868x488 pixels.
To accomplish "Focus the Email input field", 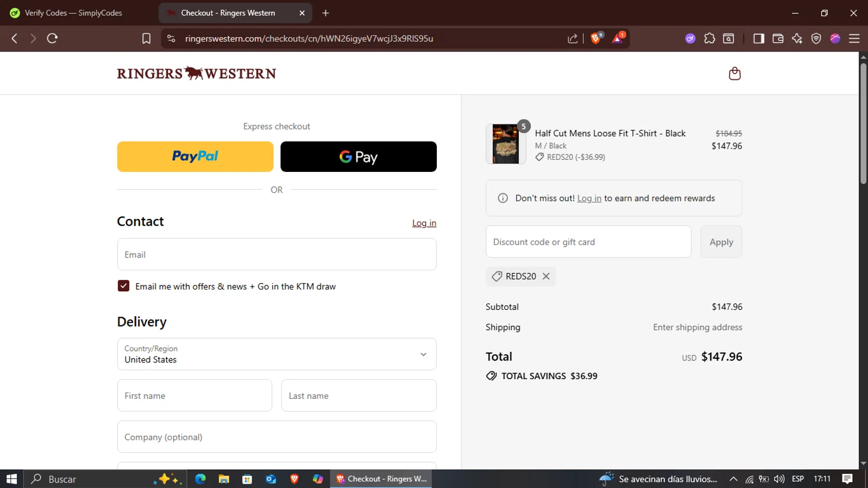I will [277, 255].
